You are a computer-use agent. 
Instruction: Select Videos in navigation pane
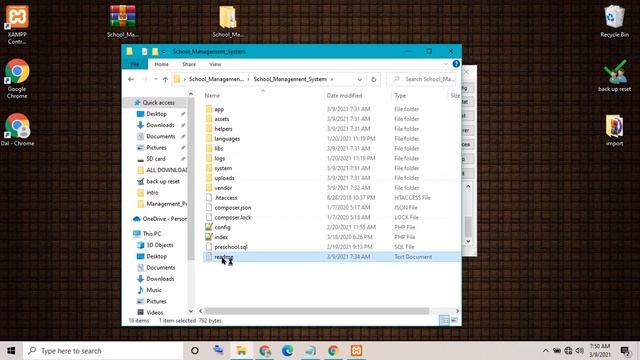point(155,312)
